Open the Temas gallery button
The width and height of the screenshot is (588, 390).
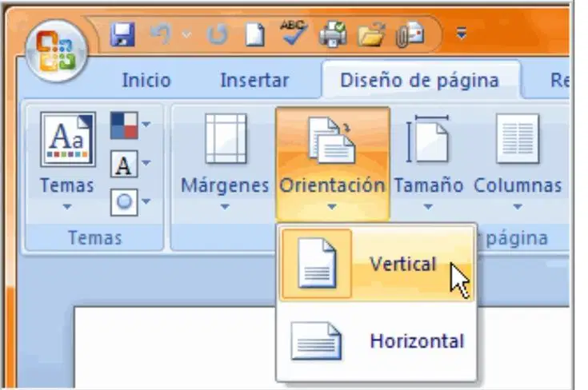[67, 161]
